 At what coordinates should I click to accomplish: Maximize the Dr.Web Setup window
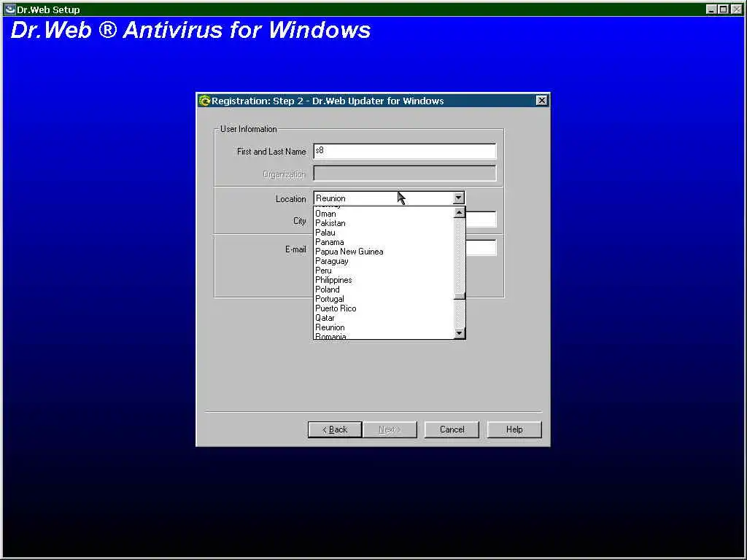(x=723, y=9)
